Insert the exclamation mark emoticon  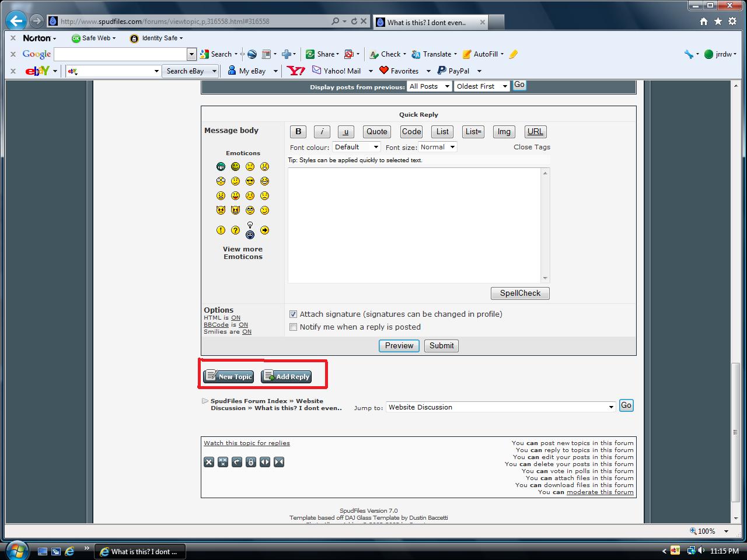pos(221,230)
